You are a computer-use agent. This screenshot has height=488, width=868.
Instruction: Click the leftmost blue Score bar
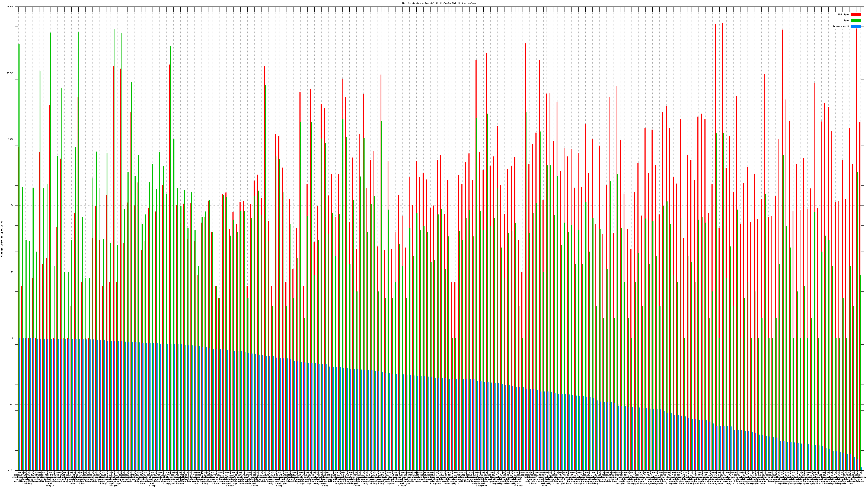[x=20, y=404]
